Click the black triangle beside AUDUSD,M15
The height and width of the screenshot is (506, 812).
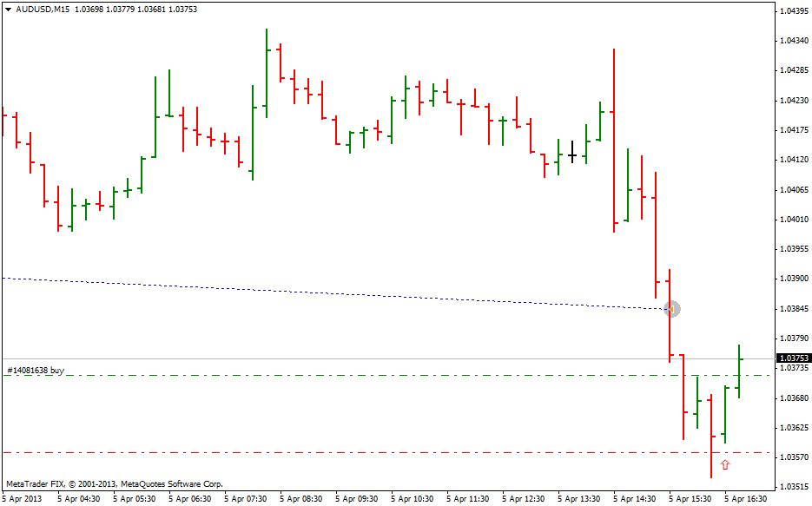8,10
